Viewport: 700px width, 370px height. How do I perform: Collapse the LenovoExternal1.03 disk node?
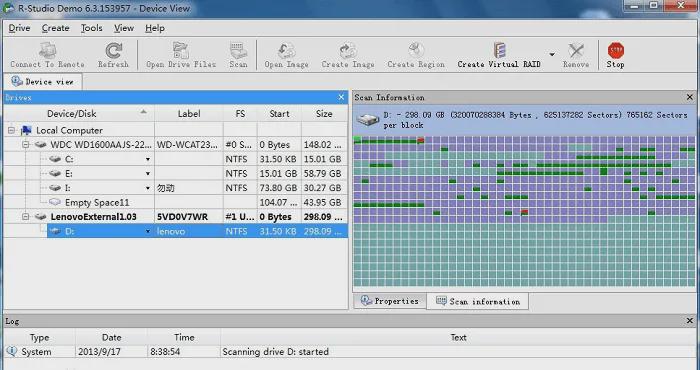[26, 217]
